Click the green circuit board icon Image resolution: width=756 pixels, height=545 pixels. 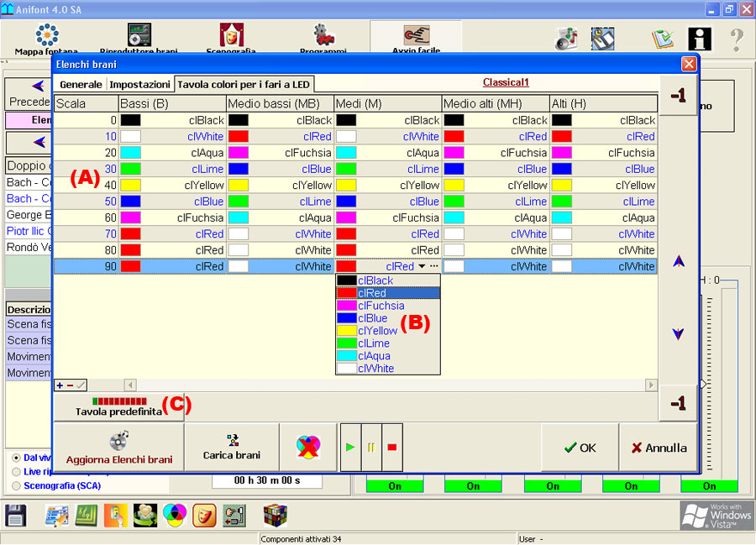tap(87, 516)
